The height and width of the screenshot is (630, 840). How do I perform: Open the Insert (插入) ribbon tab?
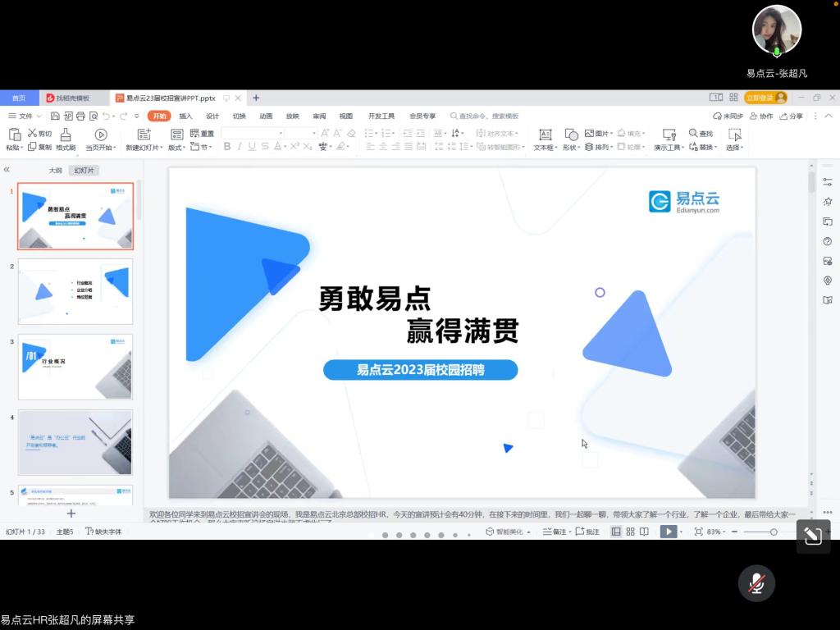pos(185,116)
